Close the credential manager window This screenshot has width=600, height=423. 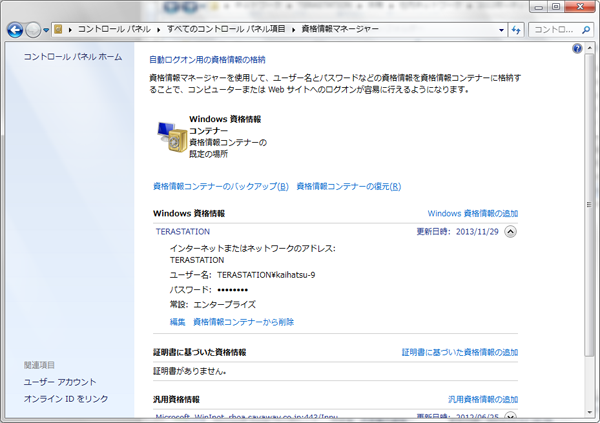click(x=580, y=7)
